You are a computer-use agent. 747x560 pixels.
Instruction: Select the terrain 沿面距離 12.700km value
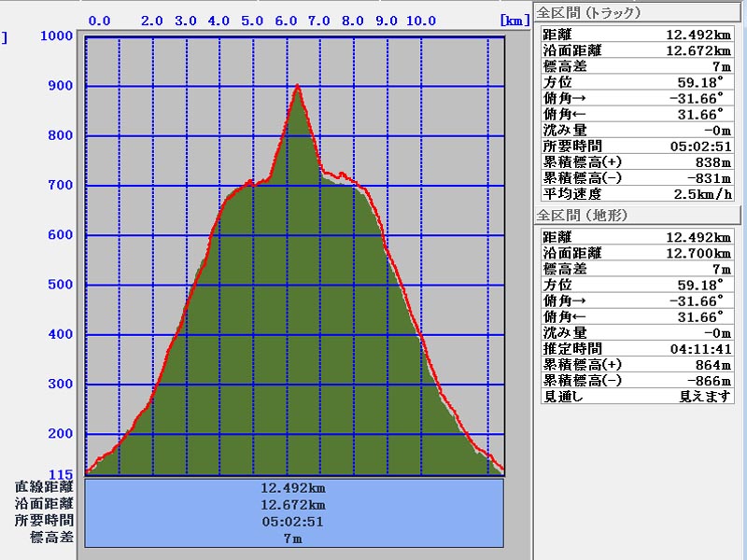pyautogui.click(x=698, y=253)
